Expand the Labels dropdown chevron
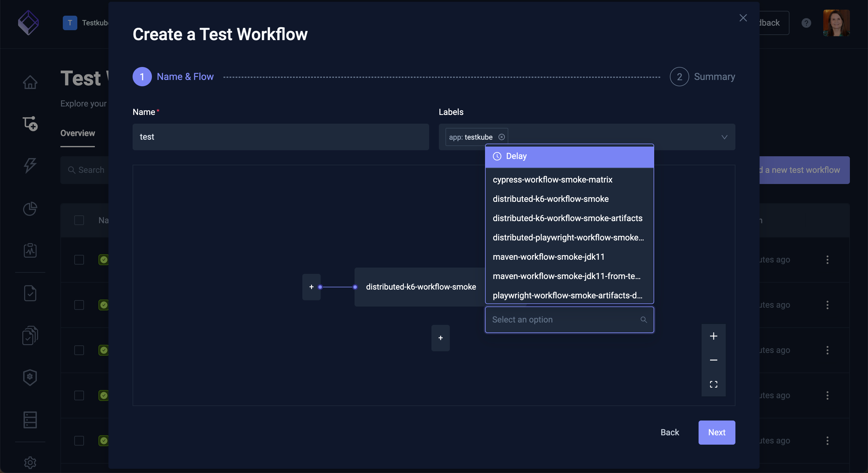 coord(724,137)
